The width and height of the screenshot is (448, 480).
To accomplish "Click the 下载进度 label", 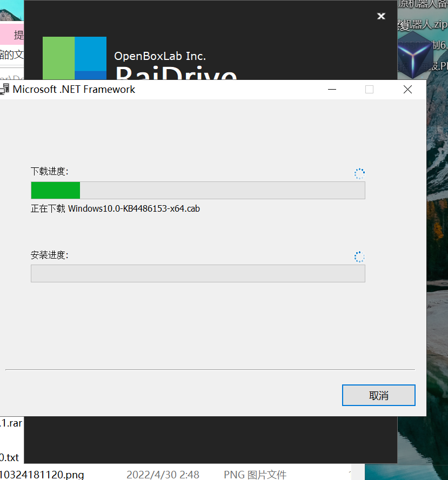I will click(x=49, y=171).
